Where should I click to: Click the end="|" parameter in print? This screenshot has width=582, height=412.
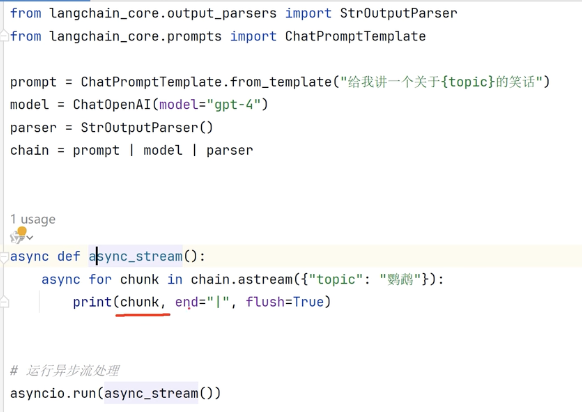(202, 302)
